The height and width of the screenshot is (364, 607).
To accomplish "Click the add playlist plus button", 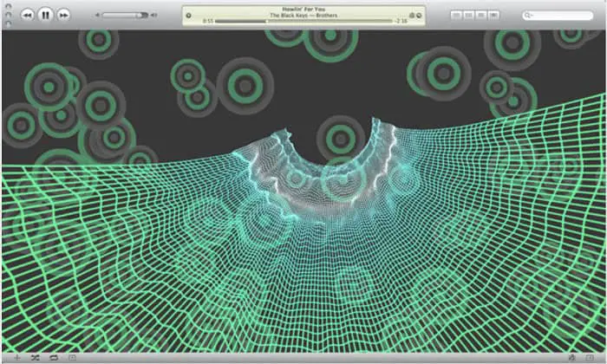I will [17, 358].
